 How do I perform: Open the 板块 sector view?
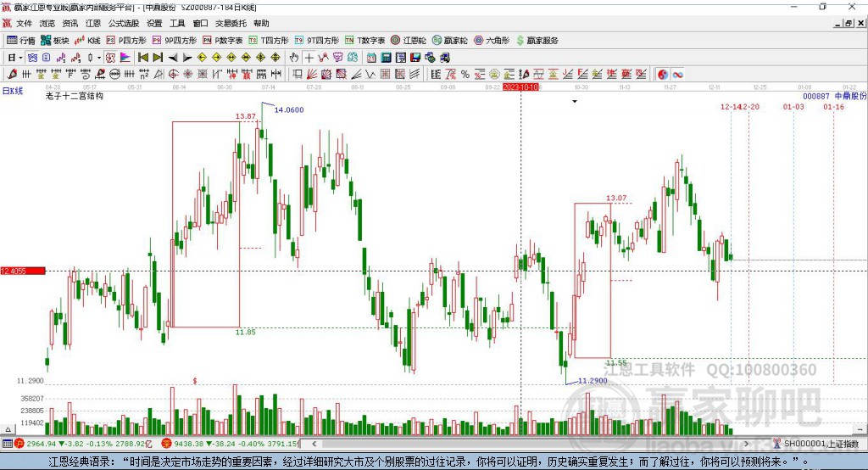click(55, 41)
